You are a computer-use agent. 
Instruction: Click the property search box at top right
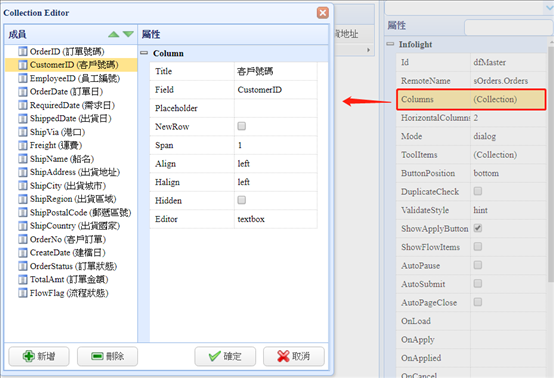click(x=509, y=28)
